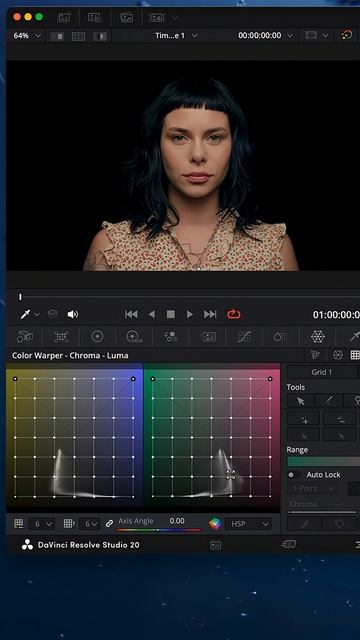Stop playback
This screenshot has width=360, height=640.
pyautogui.click(x=171, y=314)
